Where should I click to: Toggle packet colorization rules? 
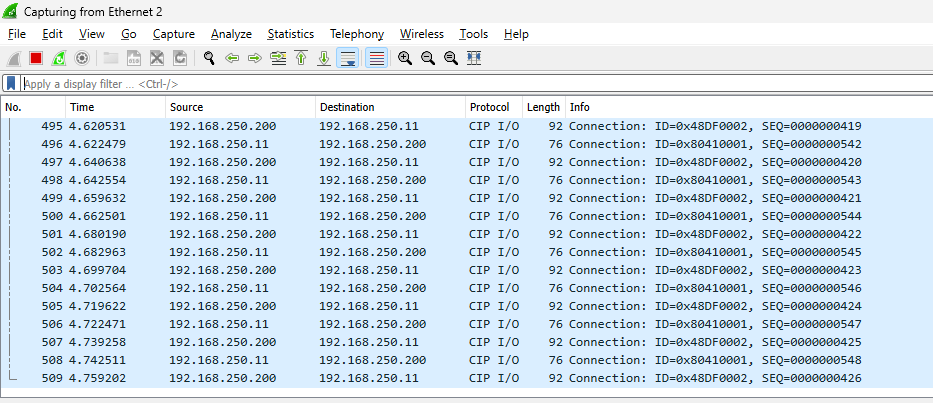(376, 58)
